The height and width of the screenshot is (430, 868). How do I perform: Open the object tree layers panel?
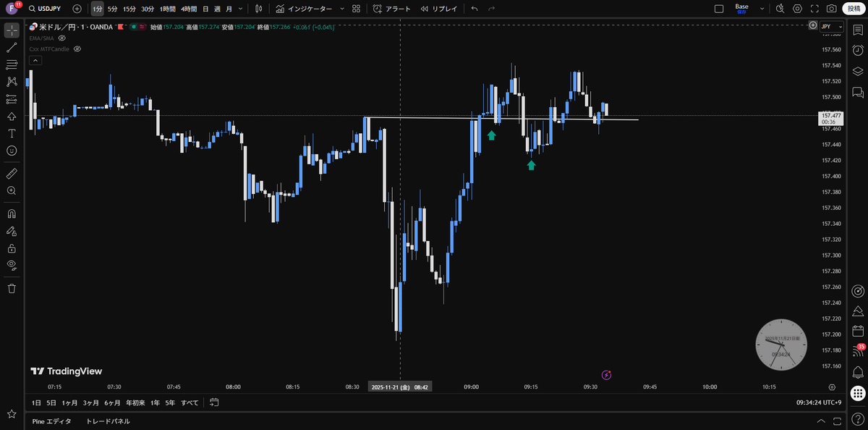tap(858, 71)
